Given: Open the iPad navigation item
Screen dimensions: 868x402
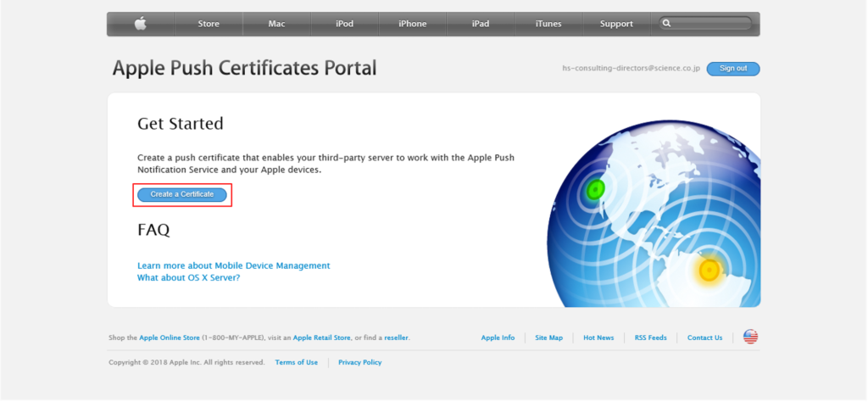Looking at the screenshot, I should pos(481,24).
